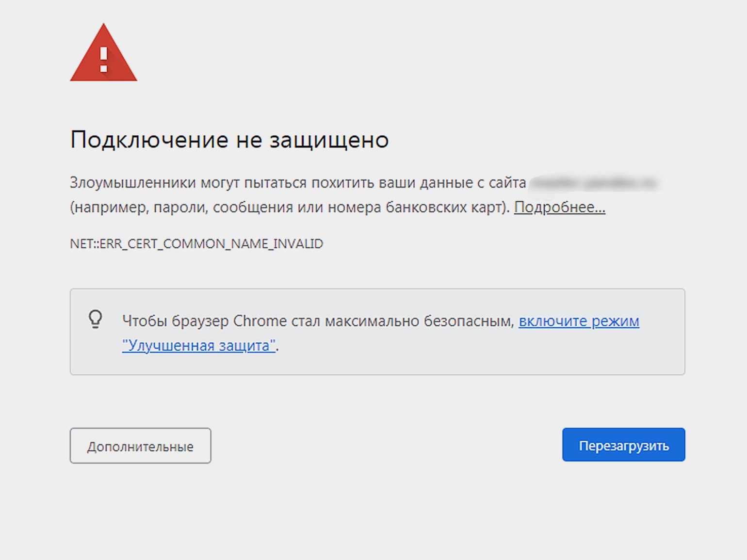The width and height of the screenshot is (747, 560).
Task: Click the "Подключение не защищено" heading
Action: (x=229, y=140)
